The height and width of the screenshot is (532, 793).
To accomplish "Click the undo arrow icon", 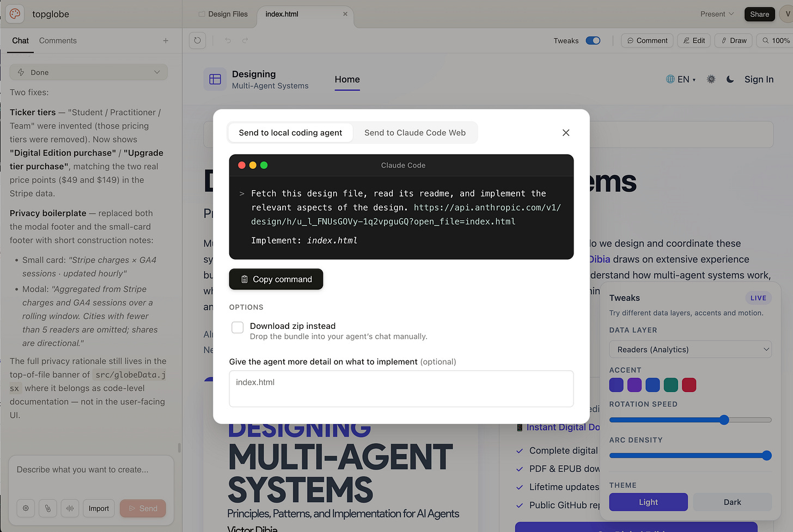I will [228, 40].
